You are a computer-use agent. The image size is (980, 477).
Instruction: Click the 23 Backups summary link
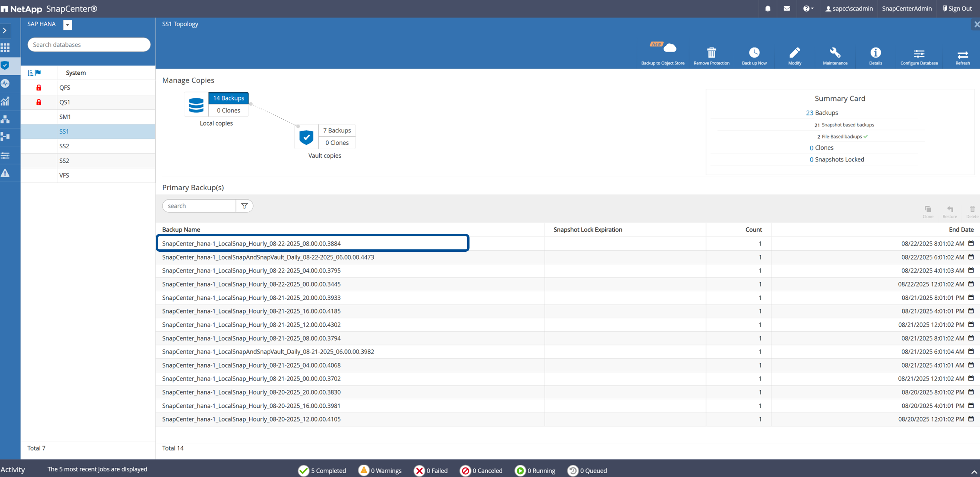coord(809,113)
